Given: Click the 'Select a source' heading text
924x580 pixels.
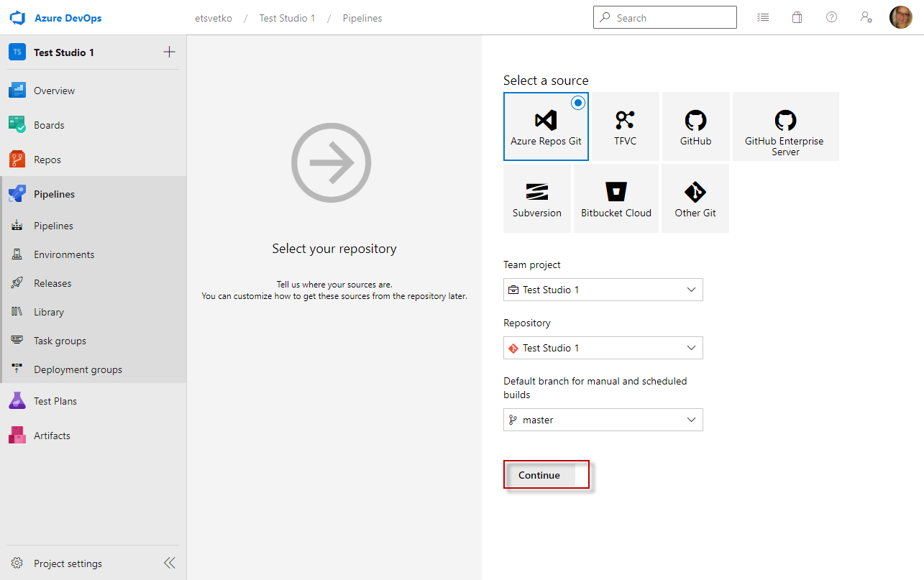Looking at the screenshot, I should click(x=546, y=80).
